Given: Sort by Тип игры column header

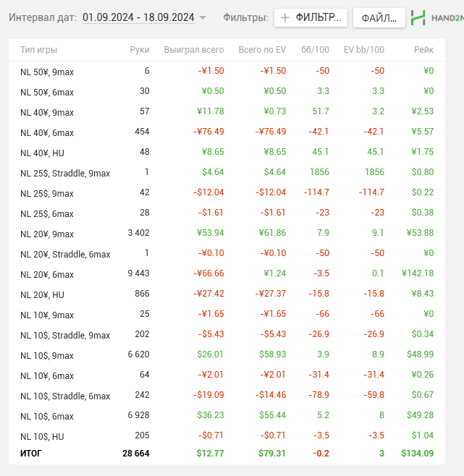Looking at the screenshot, I should point(38,49).
